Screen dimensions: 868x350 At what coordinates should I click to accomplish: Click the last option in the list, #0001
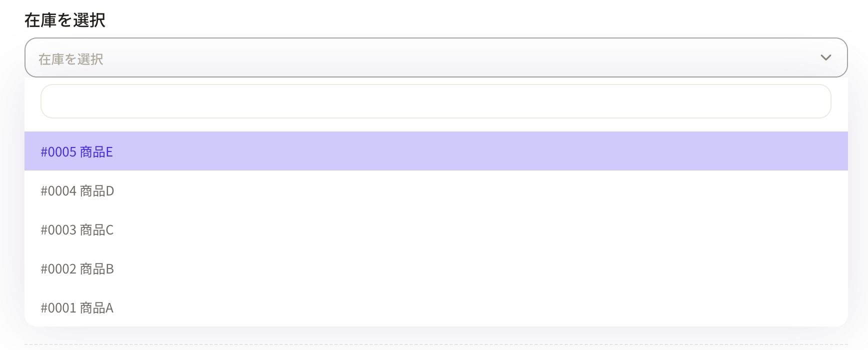pyautogui.click(x=58, y=308)
